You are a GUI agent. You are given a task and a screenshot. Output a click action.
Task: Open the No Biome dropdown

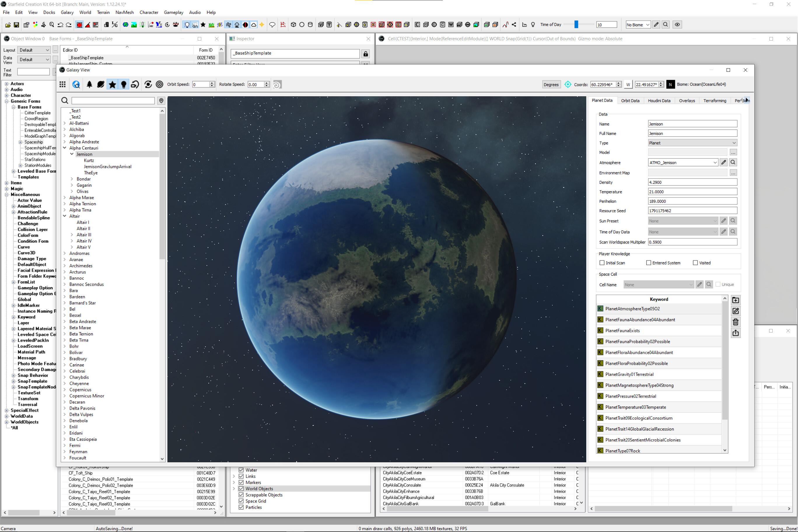pos(638,24)
